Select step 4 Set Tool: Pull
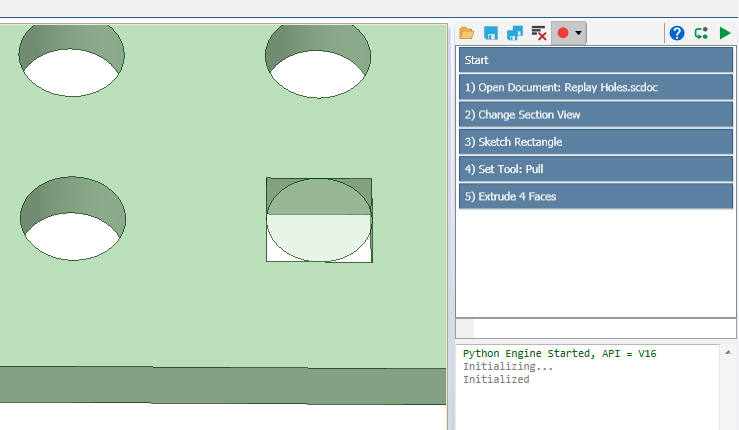This screenshot has width=739, height=430. tap(596, 169)
